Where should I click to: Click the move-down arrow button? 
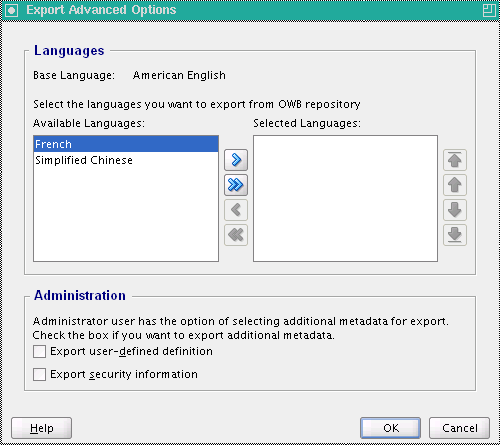[455, 210]
